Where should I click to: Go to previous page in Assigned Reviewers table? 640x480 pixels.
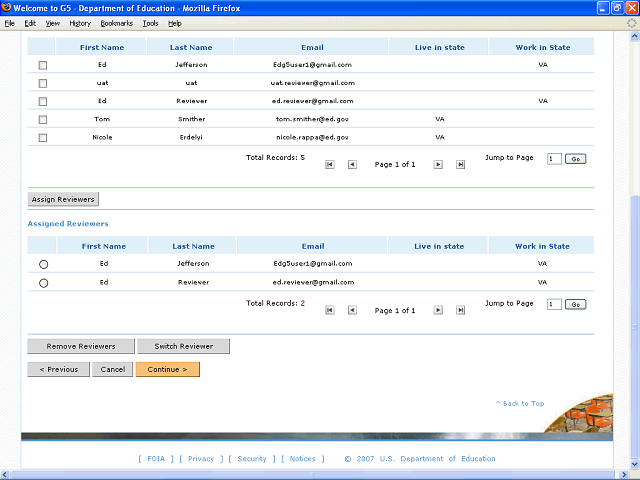click(352, 310)
